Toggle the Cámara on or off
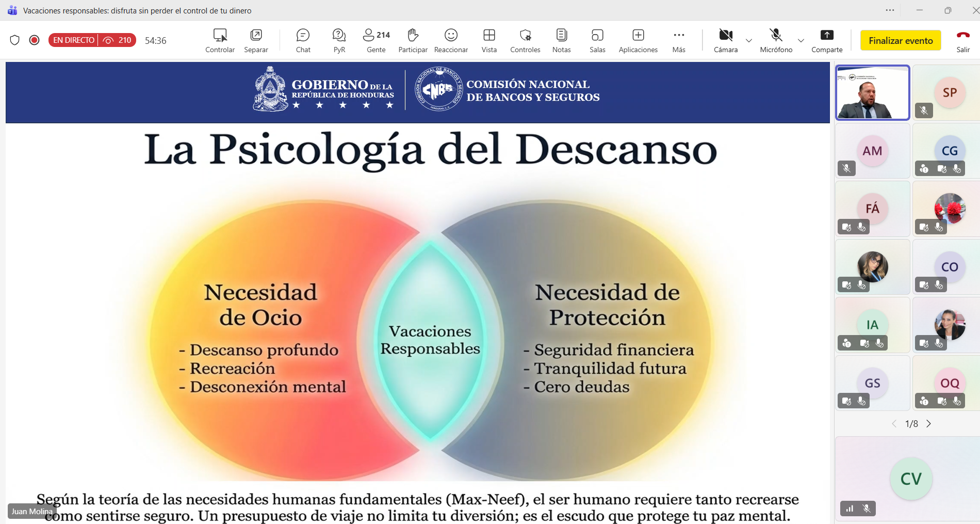This screenshot has width=980, height=524. point(726,40)
